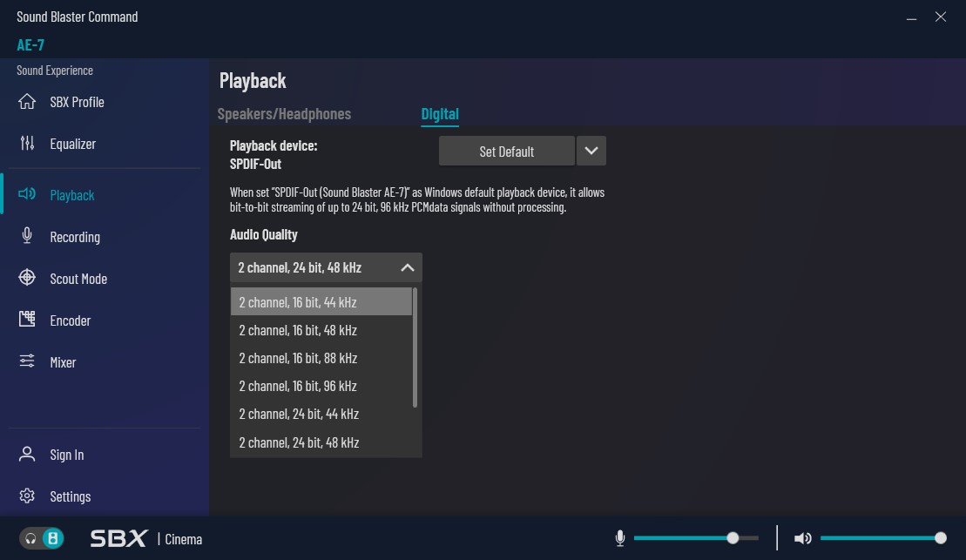Open the Settings page

[x=71, y=496]
